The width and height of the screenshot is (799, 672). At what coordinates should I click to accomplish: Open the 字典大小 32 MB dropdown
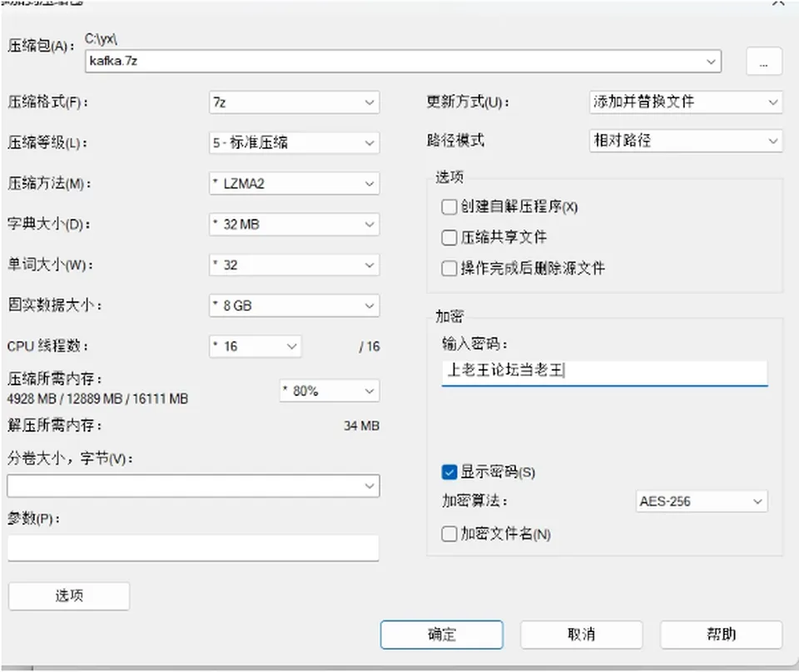(294, 224)
